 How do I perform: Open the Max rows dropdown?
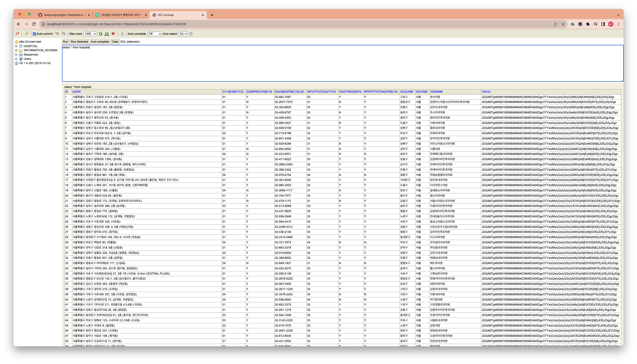(90, 34)
